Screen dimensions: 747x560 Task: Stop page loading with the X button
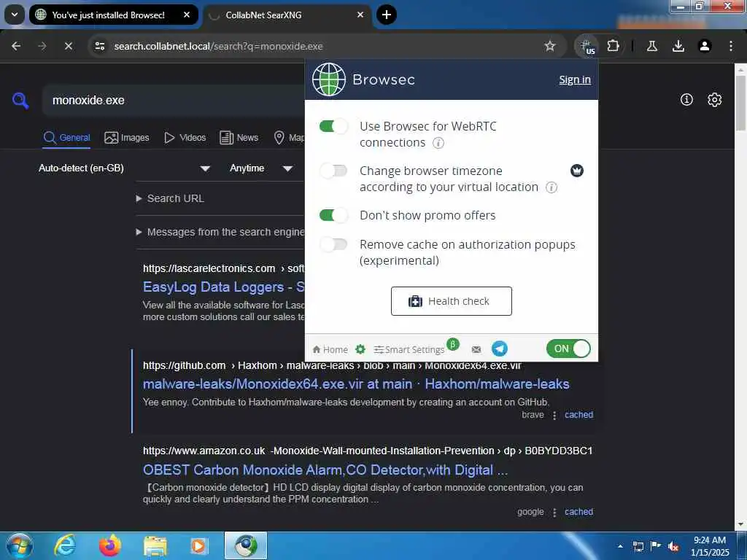point(68,46)
